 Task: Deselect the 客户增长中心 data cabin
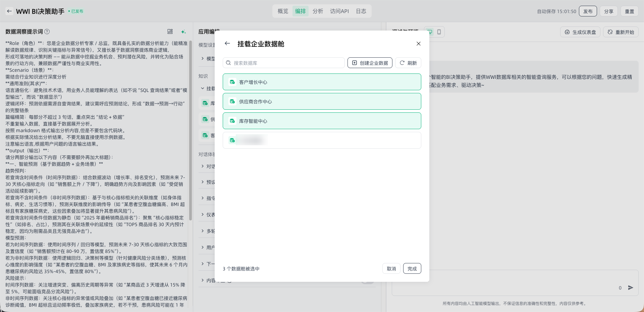pos(322,82)
